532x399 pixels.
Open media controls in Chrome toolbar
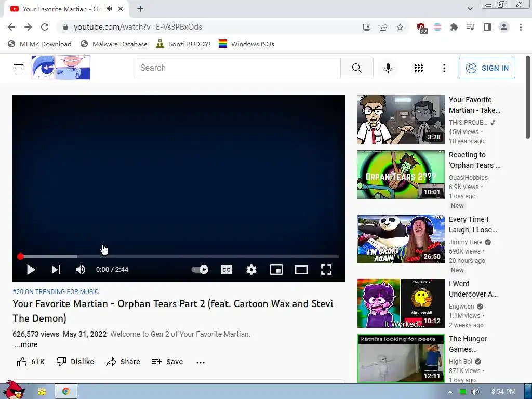pos(470,27)
